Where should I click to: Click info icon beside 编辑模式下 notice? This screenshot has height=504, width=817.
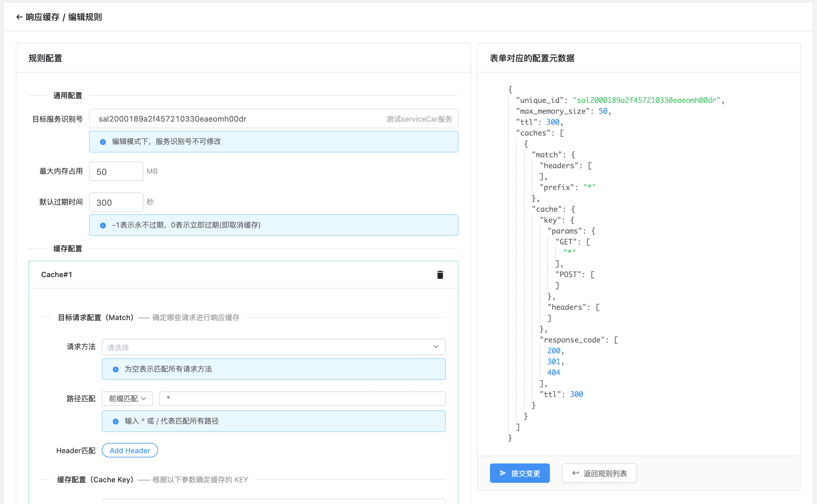coord(103,142)
